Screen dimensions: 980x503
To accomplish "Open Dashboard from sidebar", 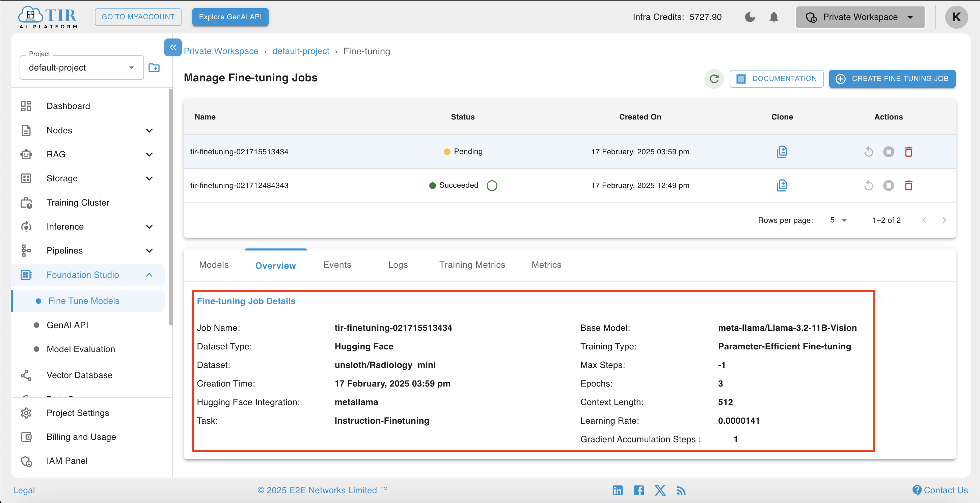I will [87, 106].
